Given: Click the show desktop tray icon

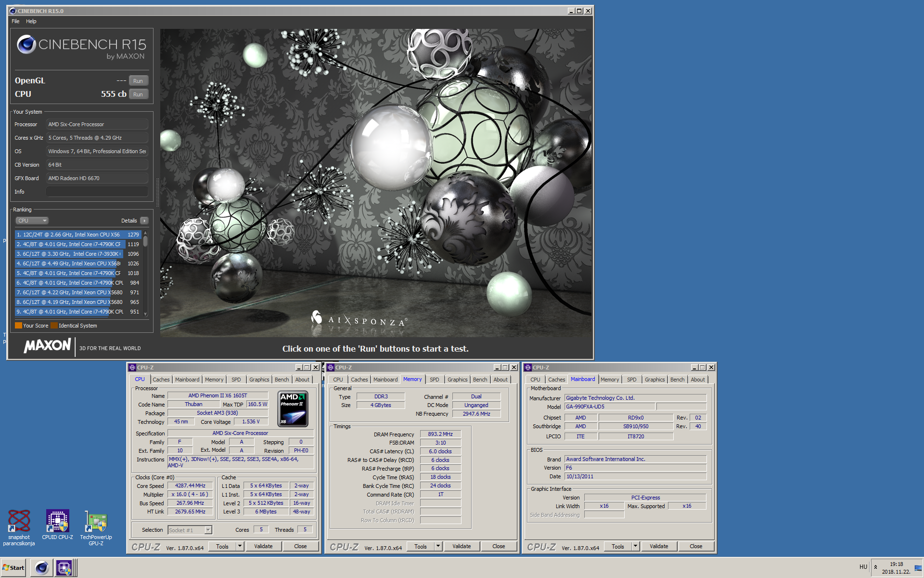Looking at the screenshot, I should pyautogui.click(x=918, y=568).
